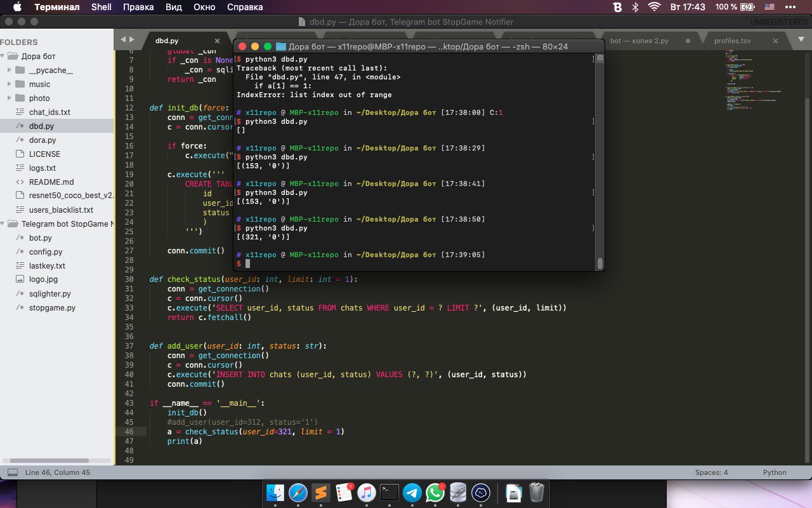Click the panel switcher icon in status bar
The width and height of the screenshot is (812, 508).
tap(12, 472)
